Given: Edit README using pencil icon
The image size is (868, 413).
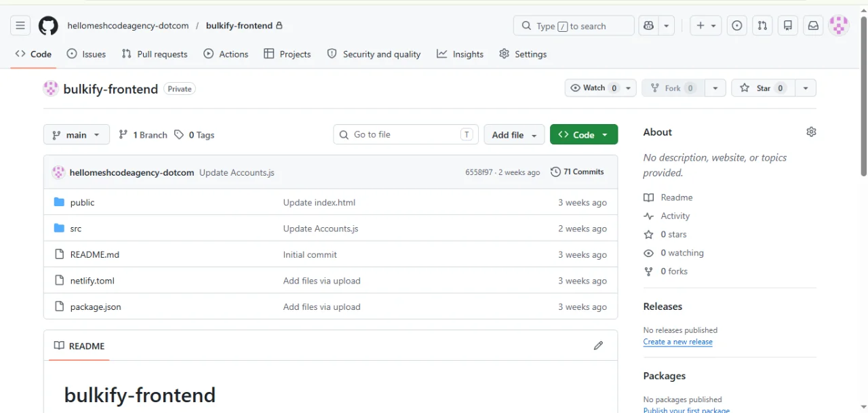Looking at the screenshot, I should tap(598, 346).
